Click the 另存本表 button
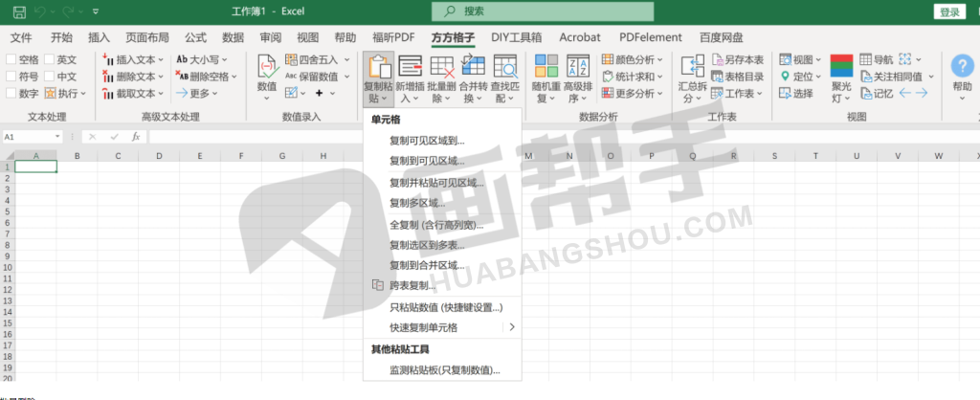 pyautogui.click(x=737, y=59)
